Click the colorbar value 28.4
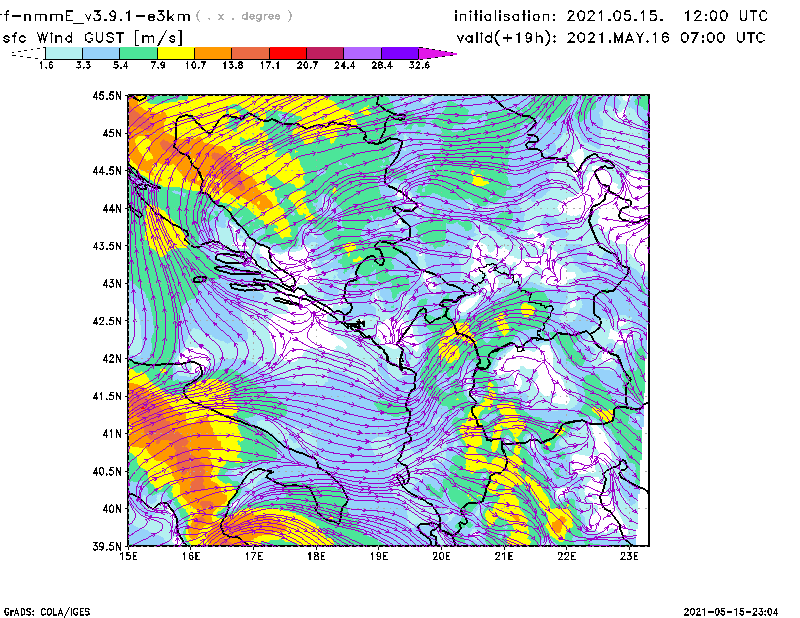The height and width of the screenshot is (618, 800). point(382,65)
